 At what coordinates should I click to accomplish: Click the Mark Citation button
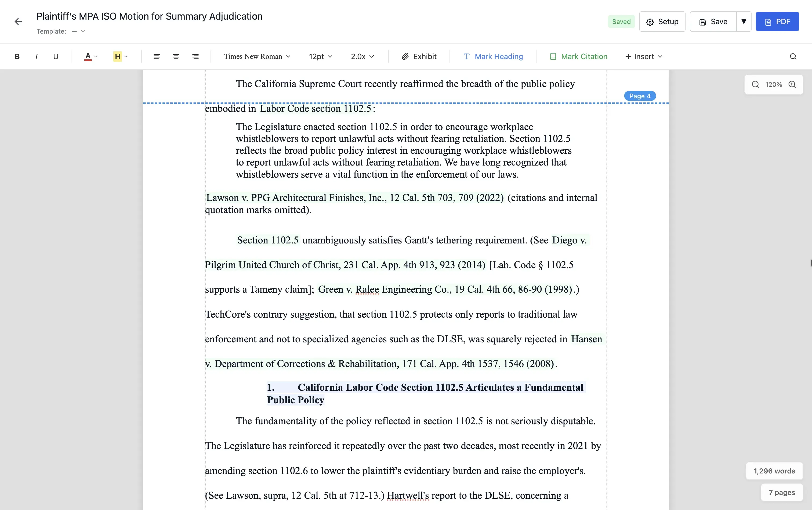click(x=578, y=56)
